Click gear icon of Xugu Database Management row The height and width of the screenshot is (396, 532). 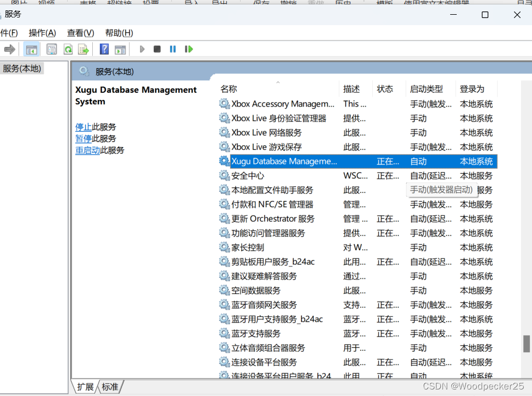(224, 161)
